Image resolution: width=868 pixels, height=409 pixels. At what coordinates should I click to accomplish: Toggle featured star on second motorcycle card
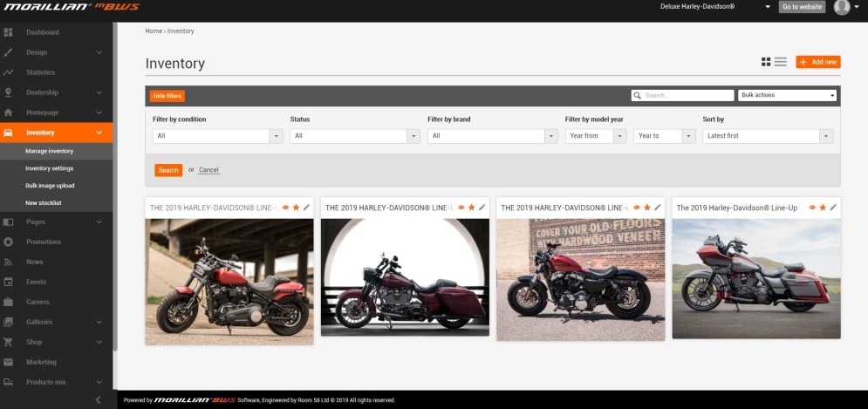coord(472,208)
